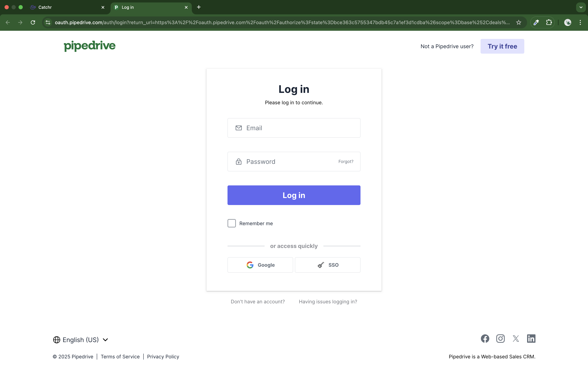Click the Forgot? password link
The height and width of the screenshot is (368, 588).
click(346, 162)
